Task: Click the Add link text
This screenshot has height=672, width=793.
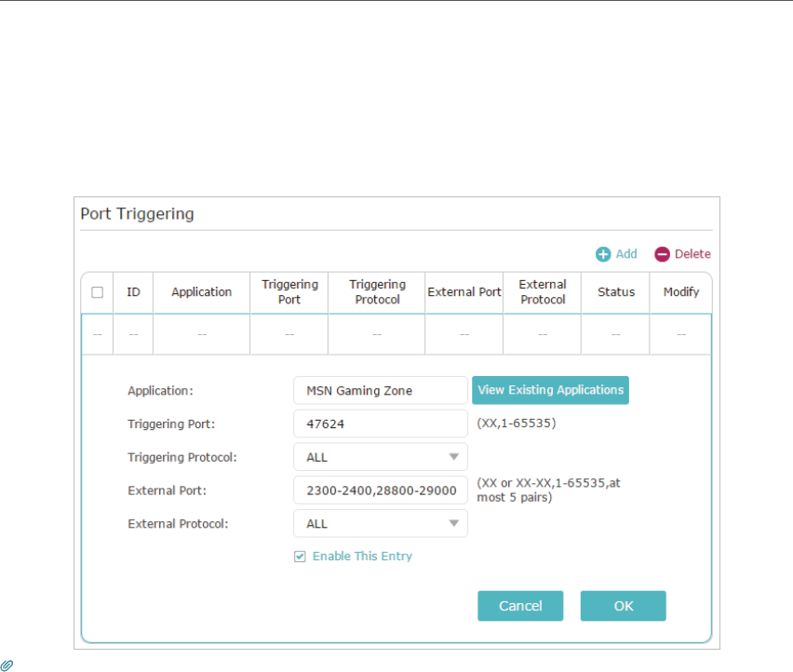Action: [x=626, y=254]
